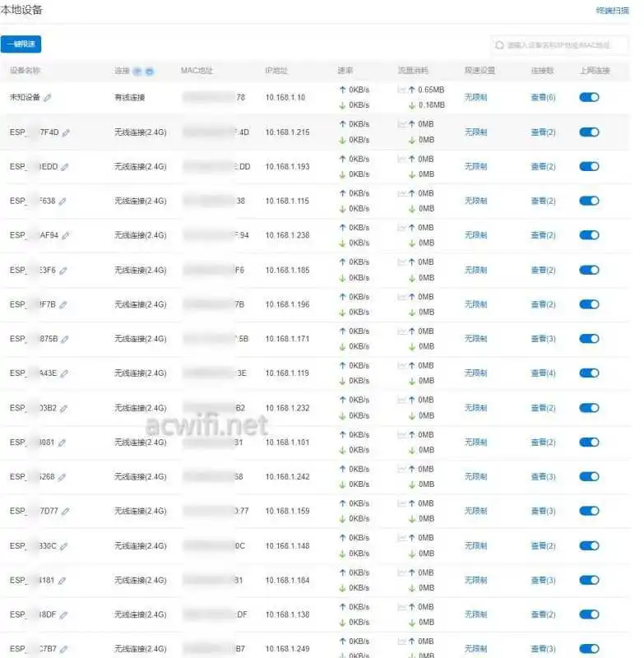
Task: Click the right filter icon beside 连接 header
Action: (149, 71)
